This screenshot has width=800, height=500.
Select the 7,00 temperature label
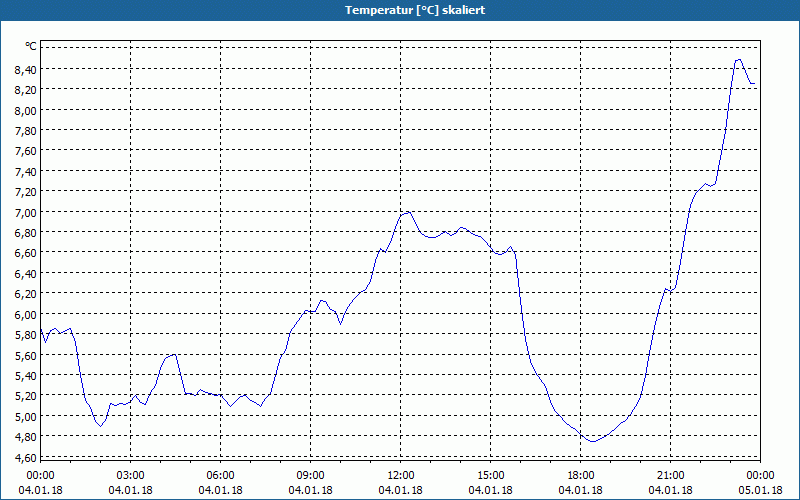[26, 212]
